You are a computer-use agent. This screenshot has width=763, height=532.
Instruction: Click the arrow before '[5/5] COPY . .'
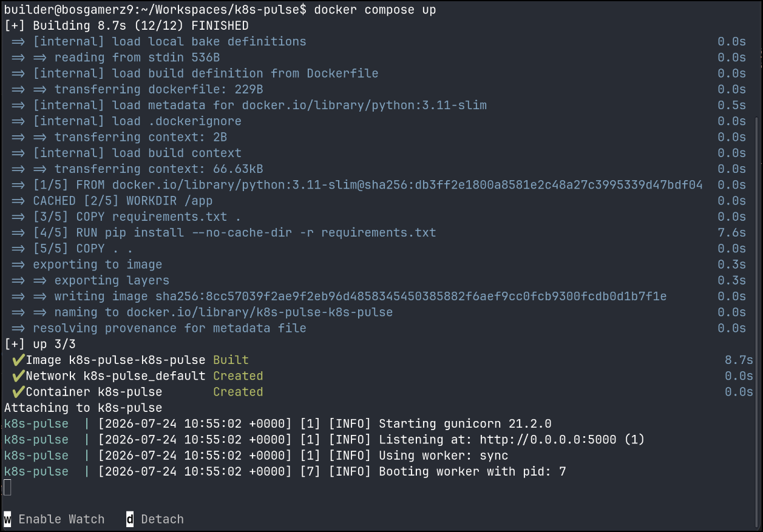(x=18, y=249)
